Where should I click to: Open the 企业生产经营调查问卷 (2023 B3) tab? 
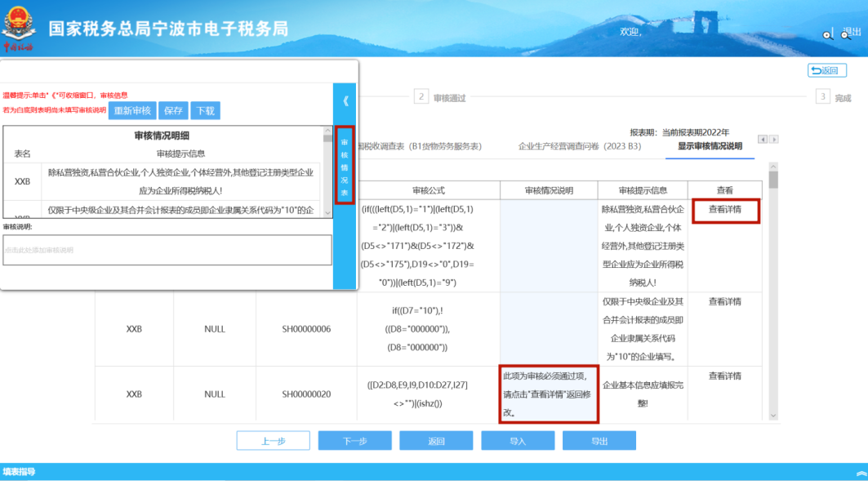579,147
